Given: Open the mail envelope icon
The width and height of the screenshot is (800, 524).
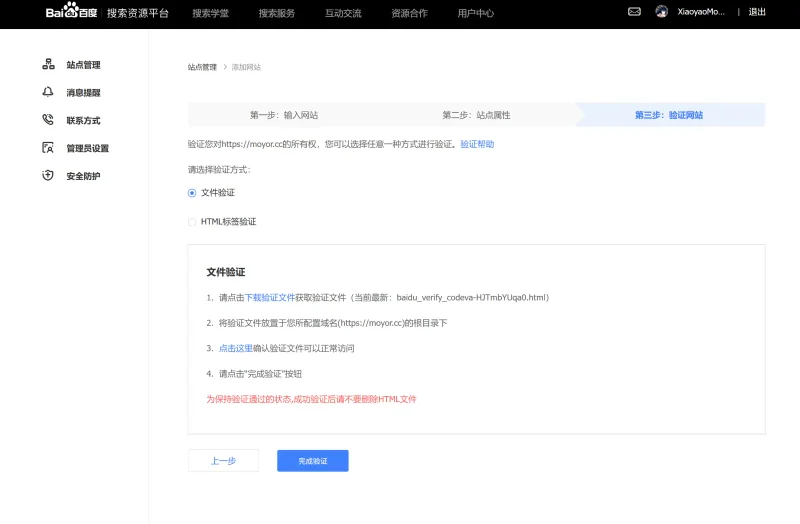Looking at the screenshot, I should 634,12.
